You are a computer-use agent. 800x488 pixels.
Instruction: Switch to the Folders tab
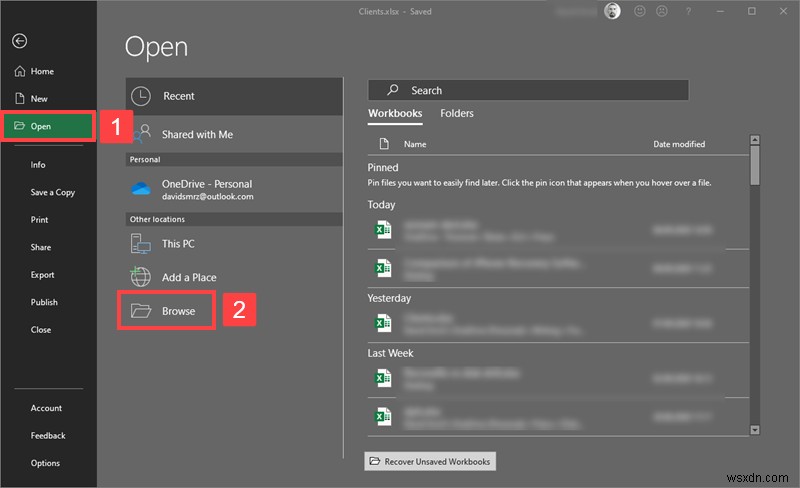457,114
